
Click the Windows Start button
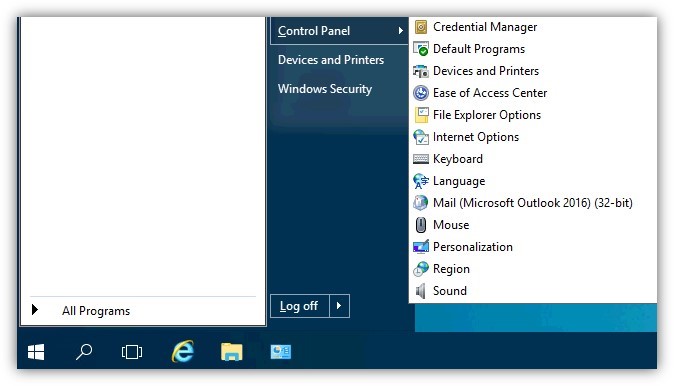click(x=36, y=352)
